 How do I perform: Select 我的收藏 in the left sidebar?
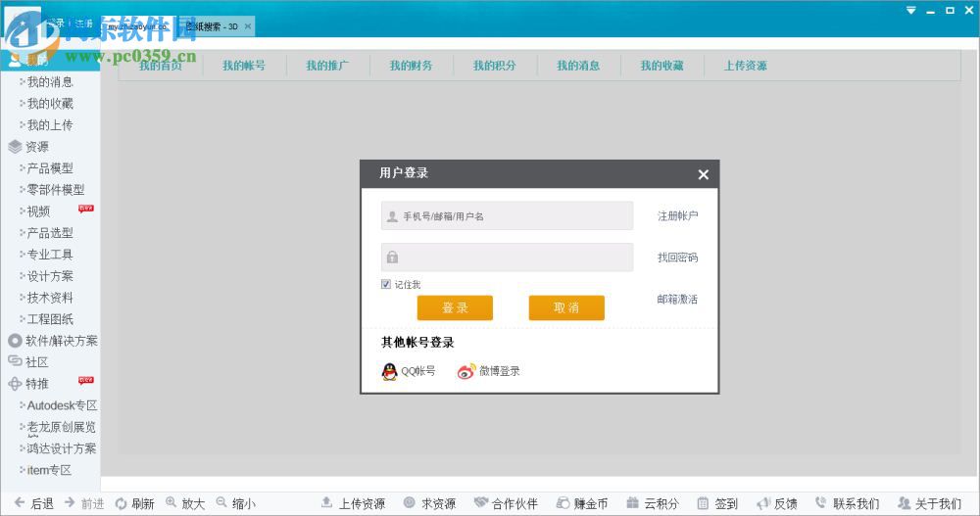50,104
